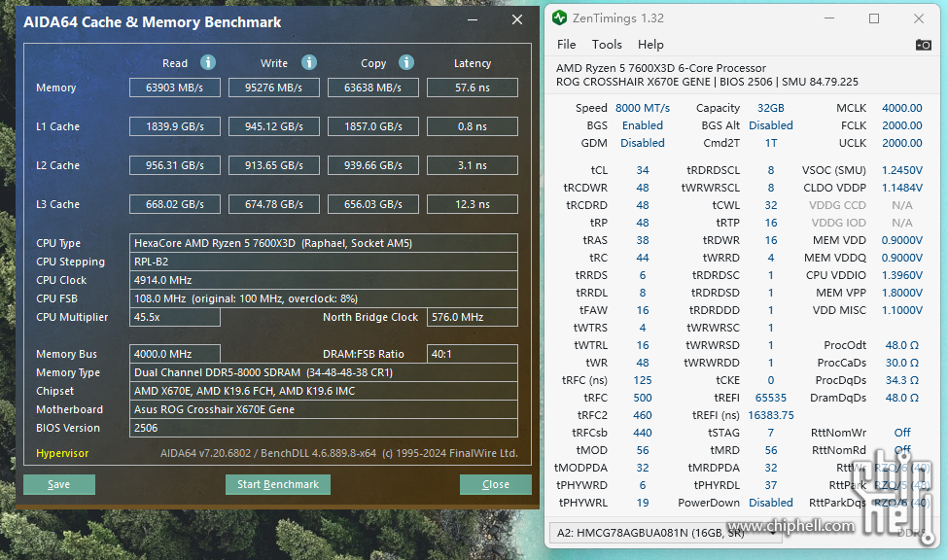The height and width of the screenshot is (560, 948).
Task: Click the tREFI (ns) value 16383.75
Action: (x=771, y=415)
